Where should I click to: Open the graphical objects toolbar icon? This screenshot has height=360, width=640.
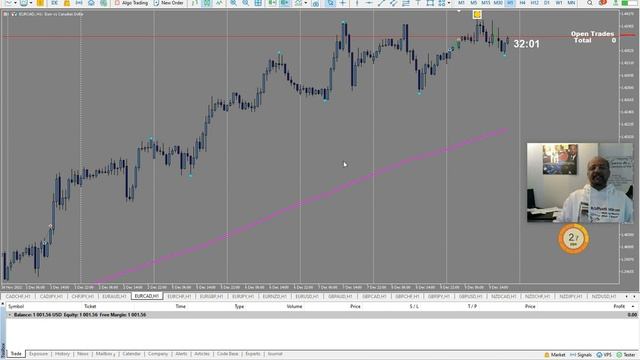click(442, 3)
